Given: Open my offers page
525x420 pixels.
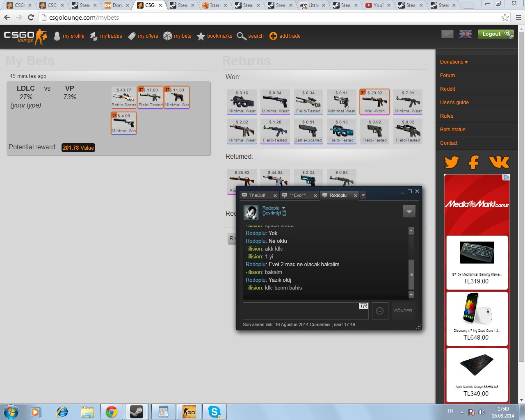Looking at the screenshot, I should pyautogui.click(x=143, y=36).
